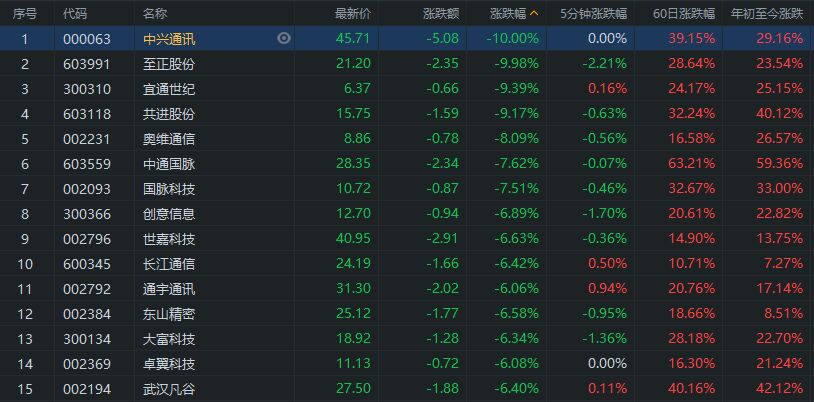Open the 武汉凡谷 stock name
Screen dimensions: 814x402
169,388
